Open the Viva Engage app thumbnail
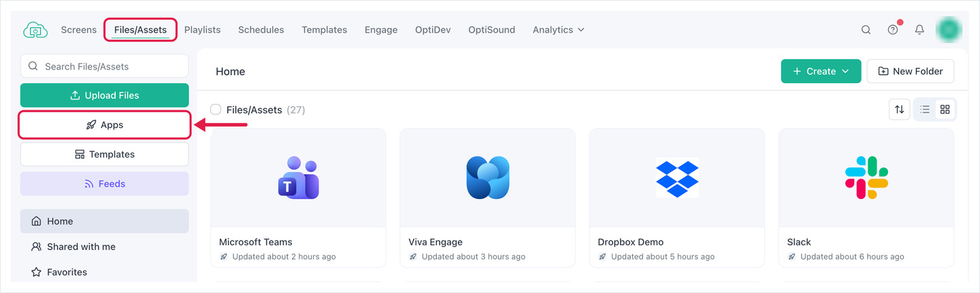980x293 pixels. click(487, 178)
